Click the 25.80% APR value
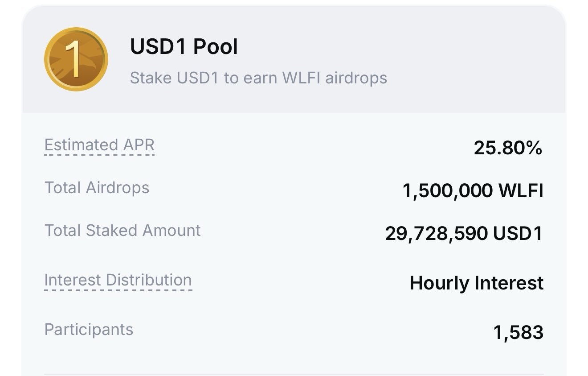The image size is (588, 376). (508, 148)
